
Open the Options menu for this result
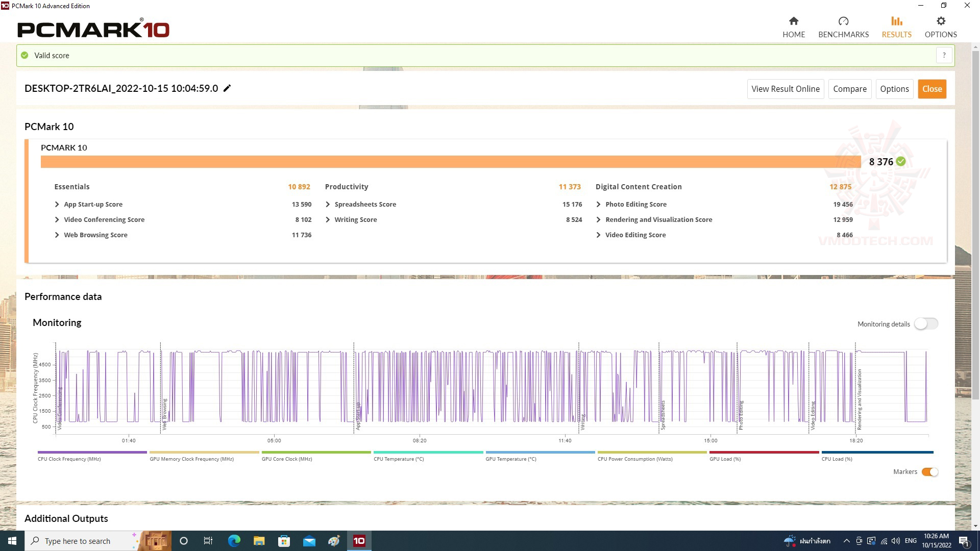tap(895, 88)
